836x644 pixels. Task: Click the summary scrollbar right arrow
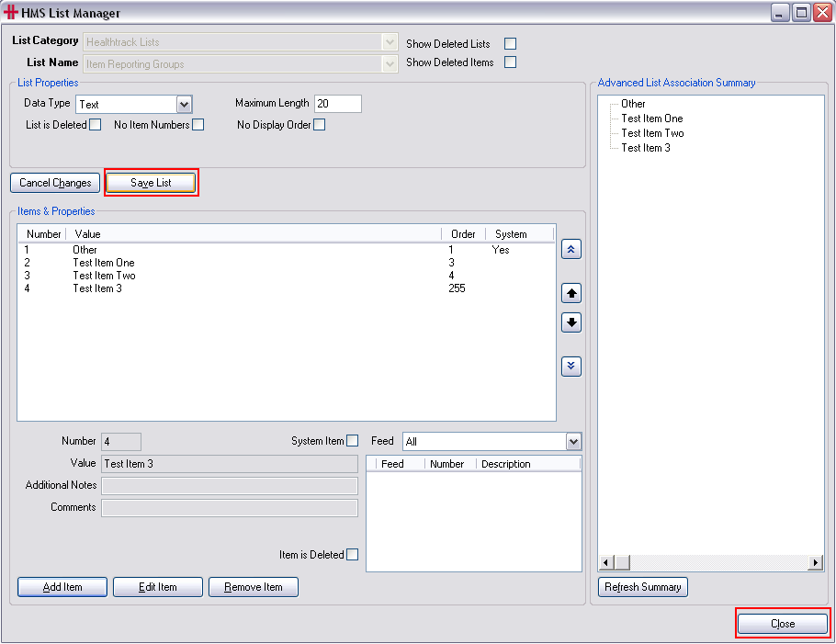(x=815, y=562)
